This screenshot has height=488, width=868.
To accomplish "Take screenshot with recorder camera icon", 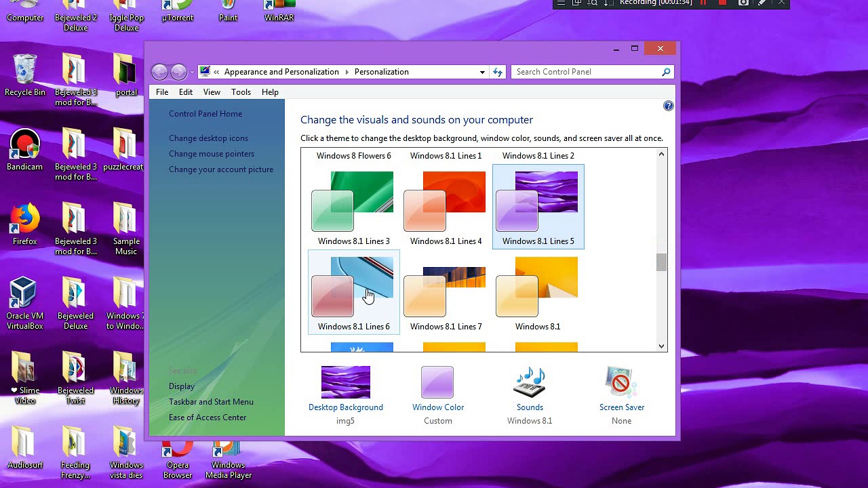I will (x=743, y=3).
